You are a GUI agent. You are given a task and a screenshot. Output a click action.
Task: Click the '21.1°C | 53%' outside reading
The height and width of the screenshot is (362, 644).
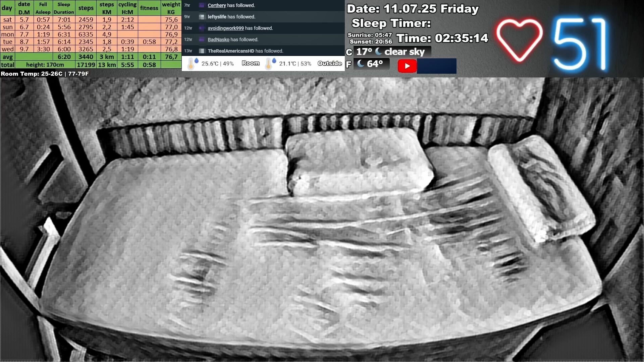(295, 64)
